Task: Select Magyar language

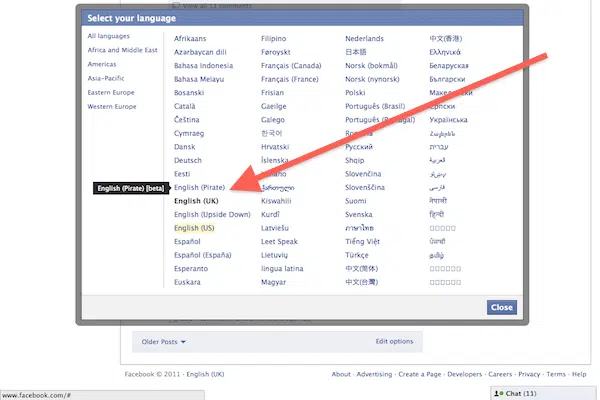Action: pos(273,282)
